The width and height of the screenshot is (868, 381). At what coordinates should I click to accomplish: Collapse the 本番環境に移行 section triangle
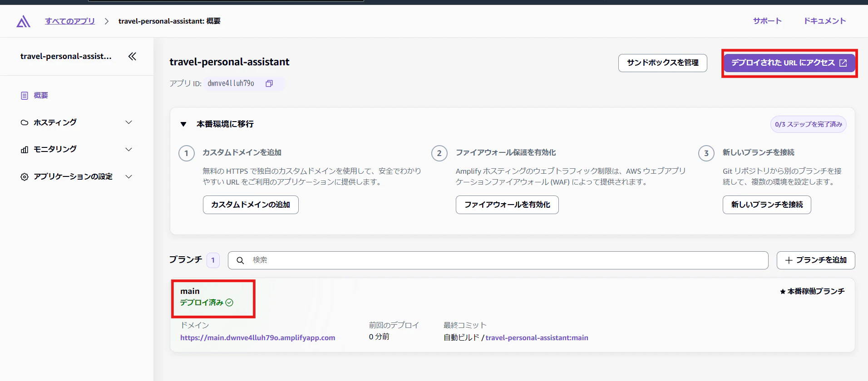point(183,124)
